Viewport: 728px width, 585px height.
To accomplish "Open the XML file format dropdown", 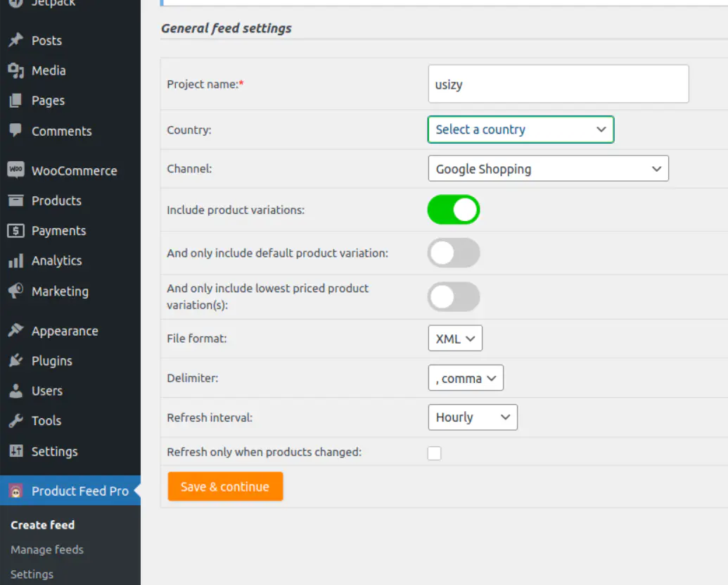I will [x=454, y=339].
